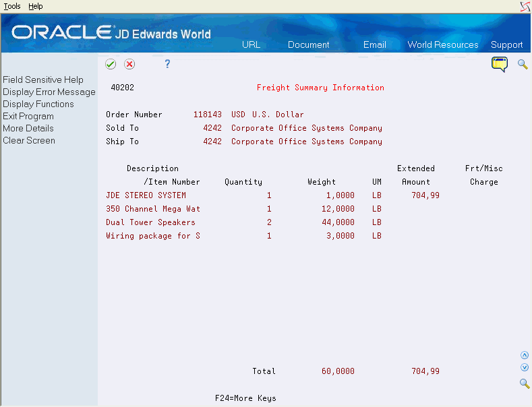Open World Resources in banner

pos(443,44)
